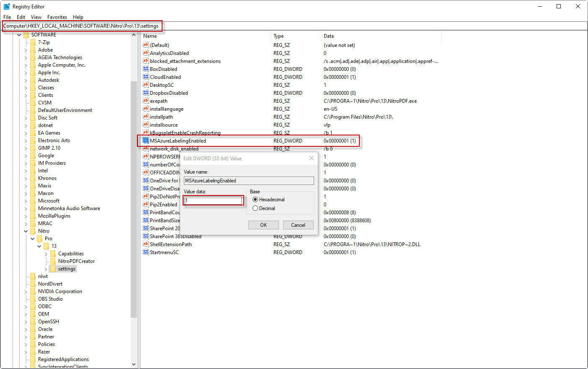Expand the Capabilities subkey
The image size is (588, 369).
46,254
